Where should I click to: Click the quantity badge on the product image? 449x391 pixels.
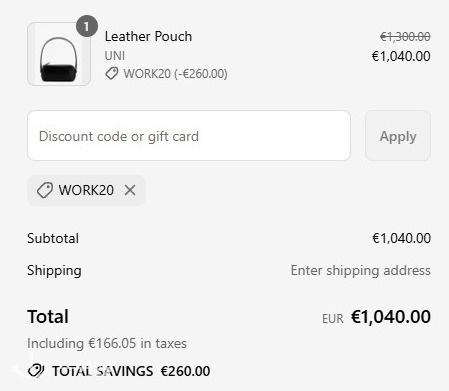(87, 26)
